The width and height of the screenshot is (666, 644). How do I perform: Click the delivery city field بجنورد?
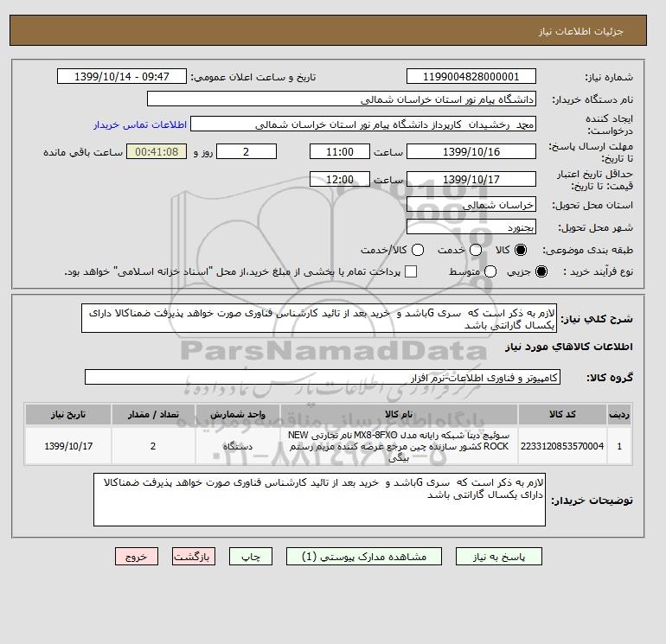471,227
